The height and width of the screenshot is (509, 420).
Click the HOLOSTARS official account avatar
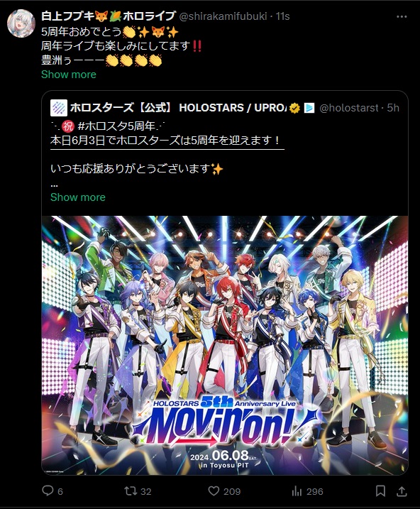(59, 108)
